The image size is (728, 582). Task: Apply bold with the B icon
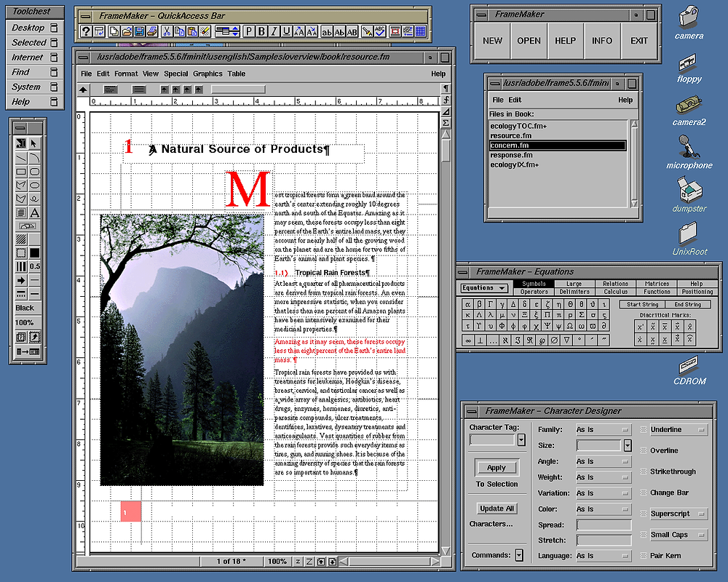(261, 31)
